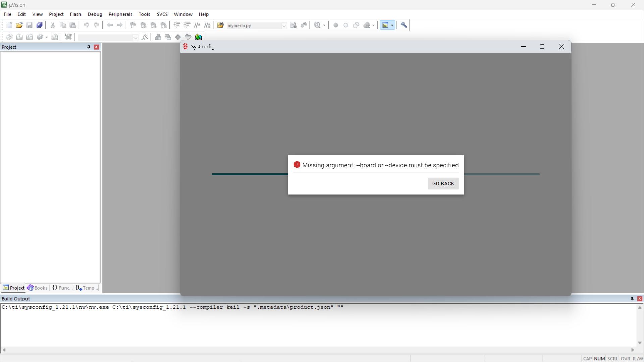Save the current file
Image resolution: width=644 pixels, height=362 pixels.
pyautogui.click(x=30, y=25)
